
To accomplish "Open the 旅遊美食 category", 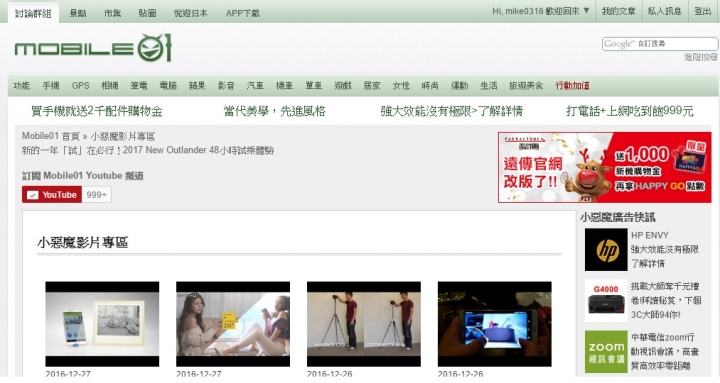I will 526,85.
